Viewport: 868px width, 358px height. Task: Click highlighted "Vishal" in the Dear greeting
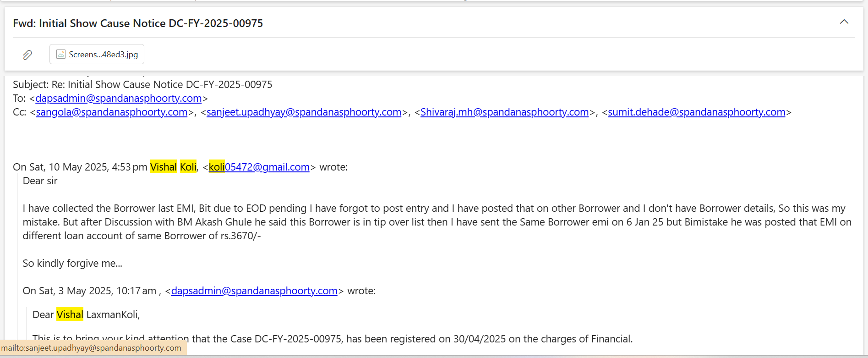(x=70, y=314)
